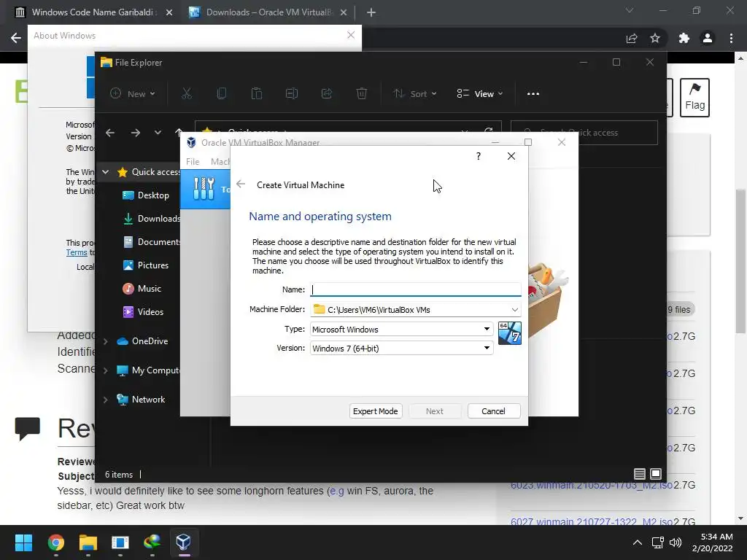Screen dimensions: 747x560
Task: Click the browser back arrow
Action: coord(16,38)
